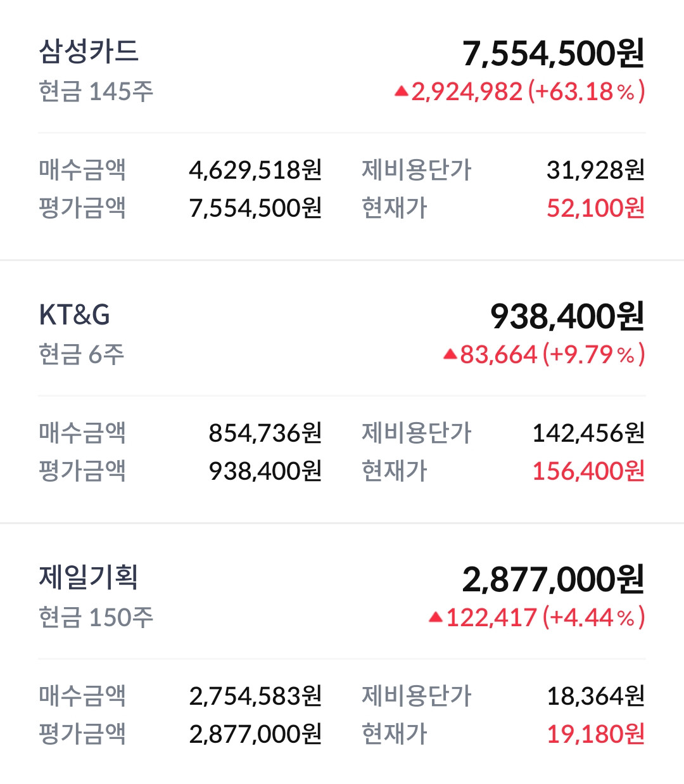The width and height of the screenshot is (684, 784).
Task: Open the 삼성카드 stock holding
Action: pyautogui.click(x=89, y=51)
